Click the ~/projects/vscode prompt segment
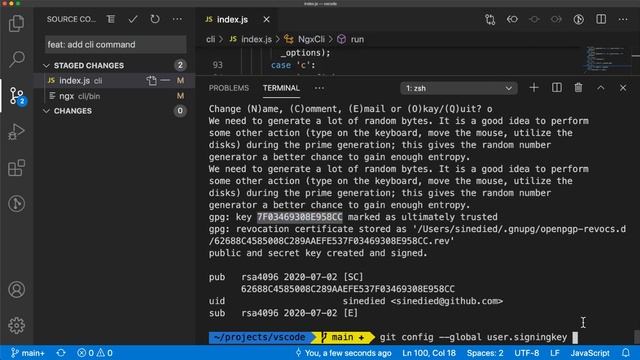 pyautogui.click(x=260, y=337)
